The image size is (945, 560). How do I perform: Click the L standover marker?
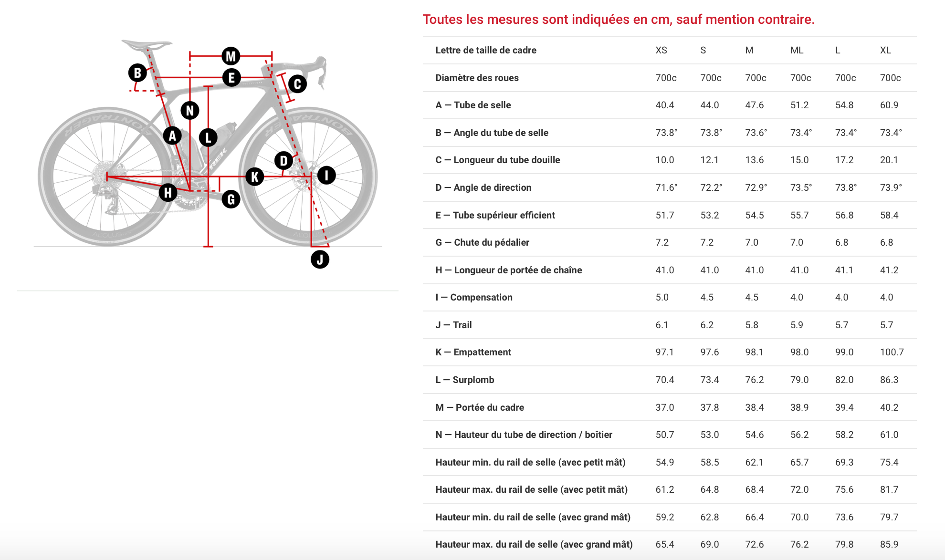point(208,138)
